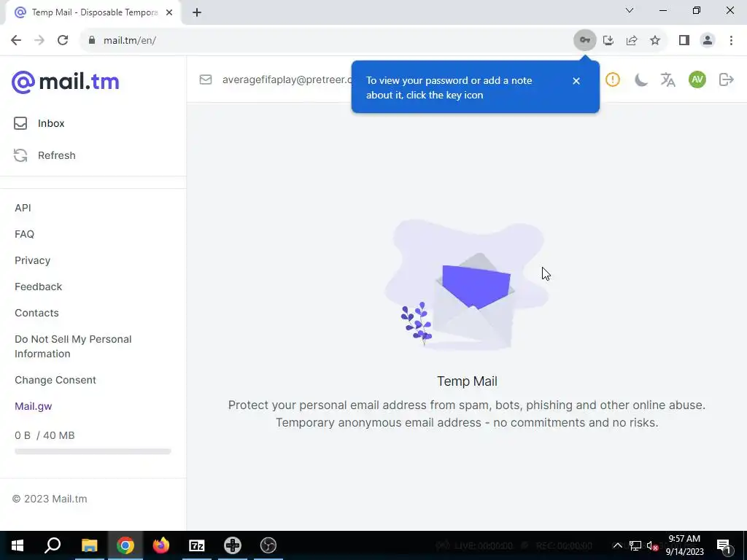This screenshot has height=560, width=747.
Task: Open the gamepad app in taskbar
Action: (233, 545)
